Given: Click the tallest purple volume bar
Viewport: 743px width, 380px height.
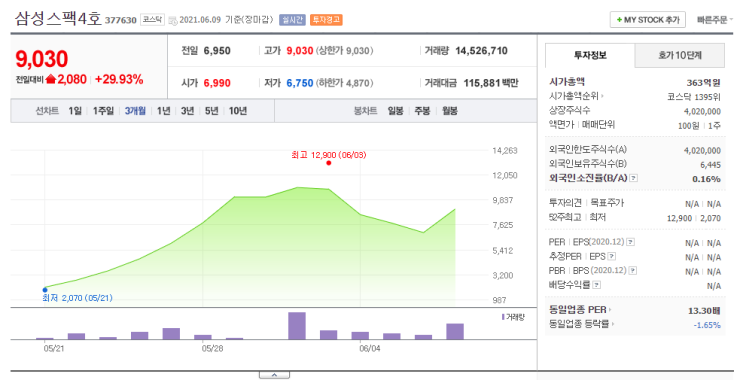Looking at the screenshot, I should [x=297, y=326].
